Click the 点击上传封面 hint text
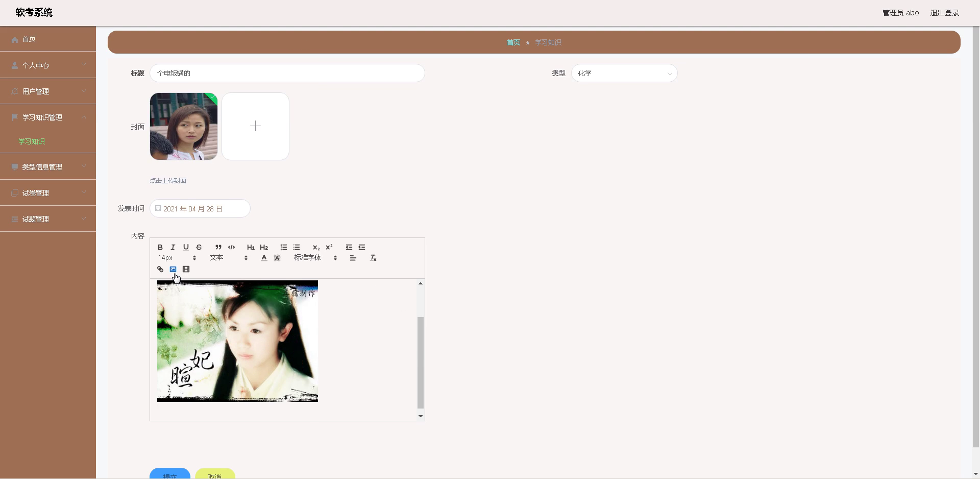This screenshot has height=479, width=980. pyautogui.click(x=168, y=180)
